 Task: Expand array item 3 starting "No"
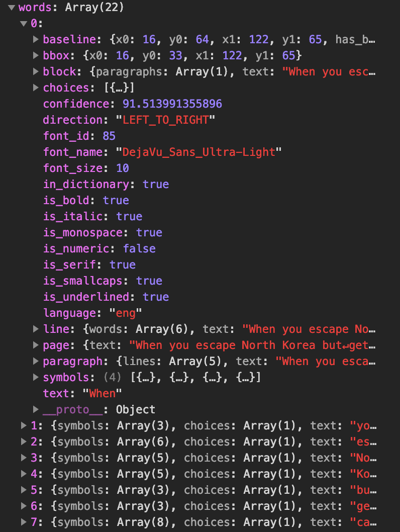tap(24, 458)
